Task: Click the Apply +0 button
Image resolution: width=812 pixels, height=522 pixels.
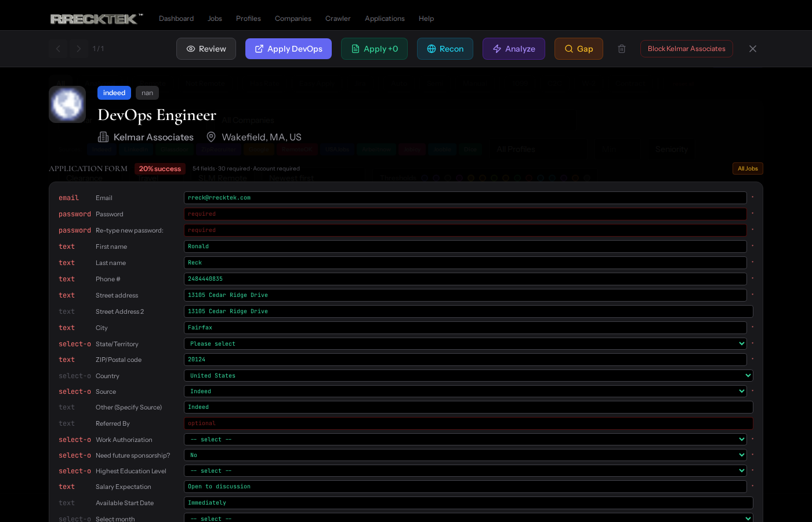Action: (374, 49)
